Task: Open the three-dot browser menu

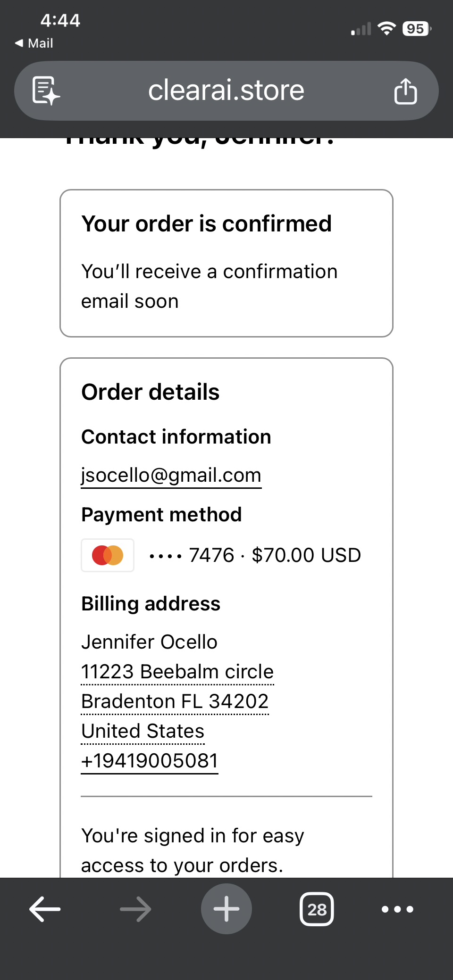Action: [x=397, y=909]
